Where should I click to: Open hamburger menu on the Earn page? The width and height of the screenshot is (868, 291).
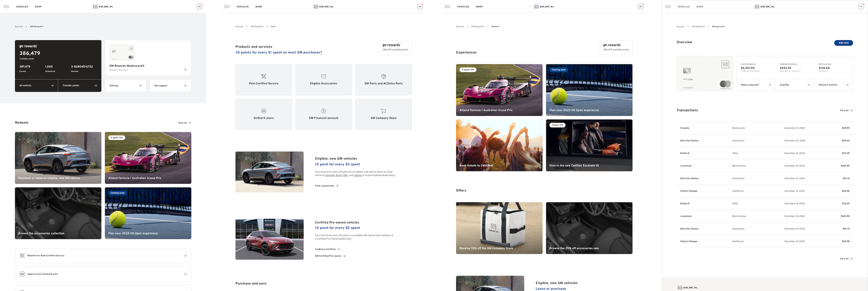(x=227, y=7)
